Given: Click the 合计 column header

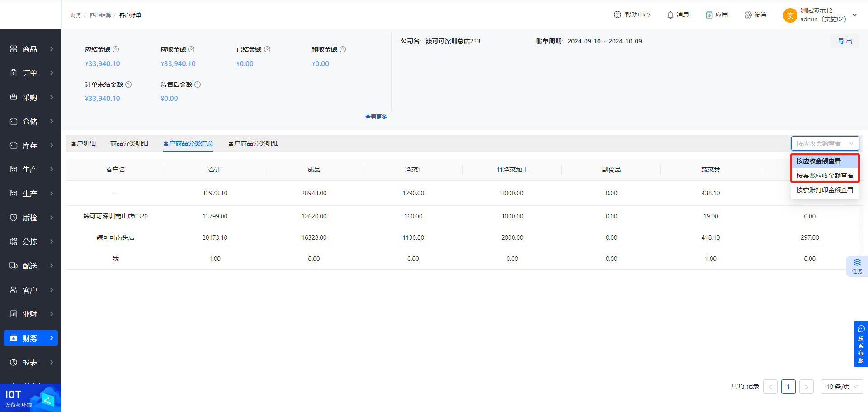Looking at the screenshot, I should click(x=215, y=170).
